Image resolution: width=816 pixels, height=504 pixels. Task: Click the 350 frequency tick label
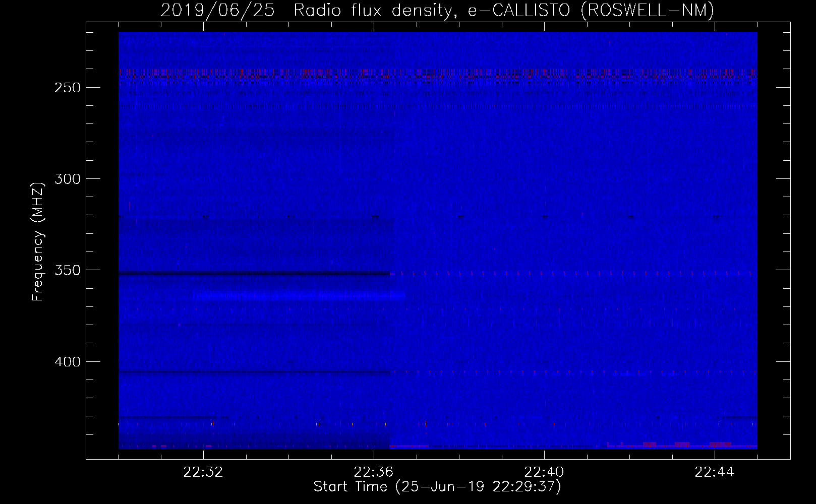point(68,270)
